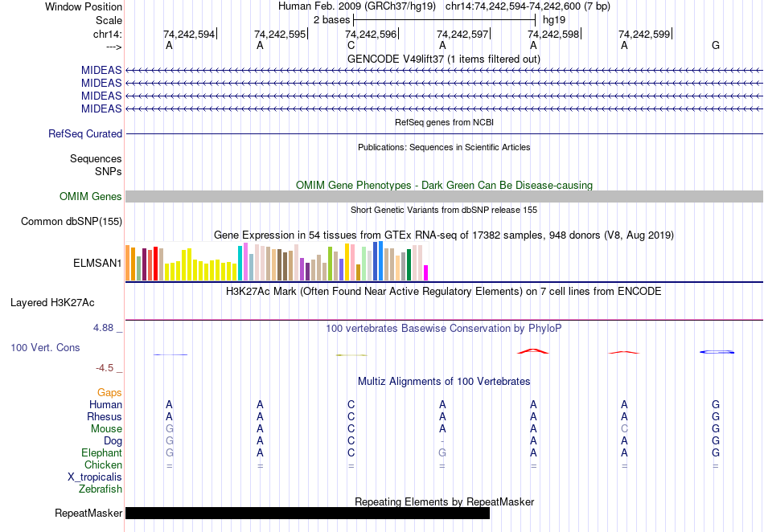Open the H3K27Ac Mark track title

443,291
